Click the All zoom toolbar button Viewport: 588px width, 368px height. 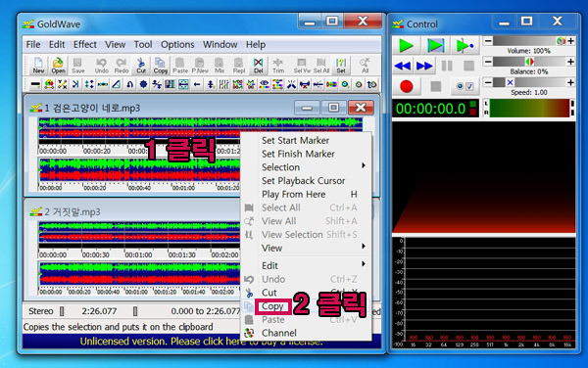pos(365,66)
